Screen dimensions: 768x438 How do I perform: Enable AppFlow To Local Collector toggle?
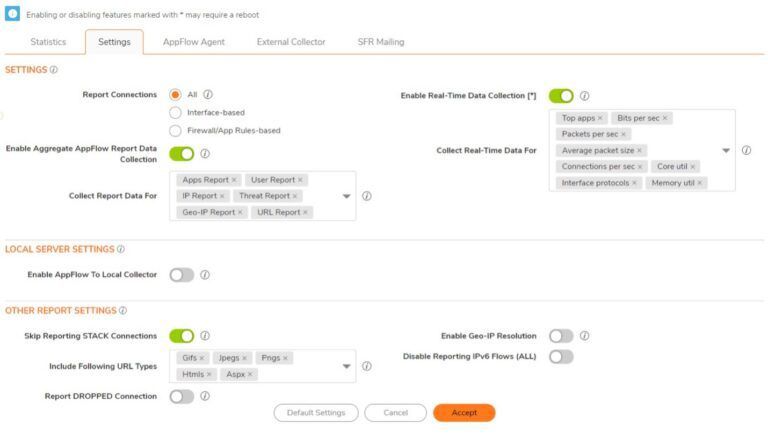pos(182,275)
